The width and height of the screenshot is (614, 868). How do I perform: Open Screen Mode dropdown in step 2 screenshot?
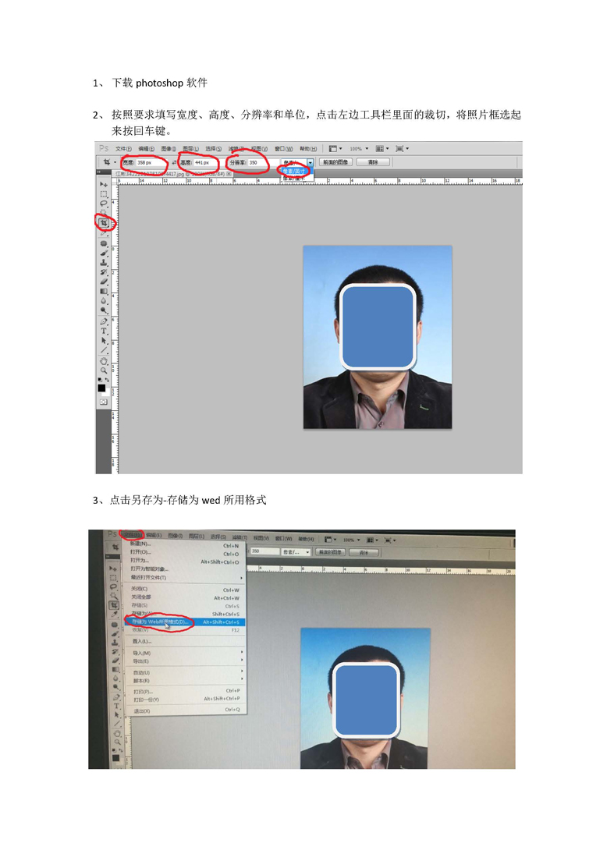401,148
